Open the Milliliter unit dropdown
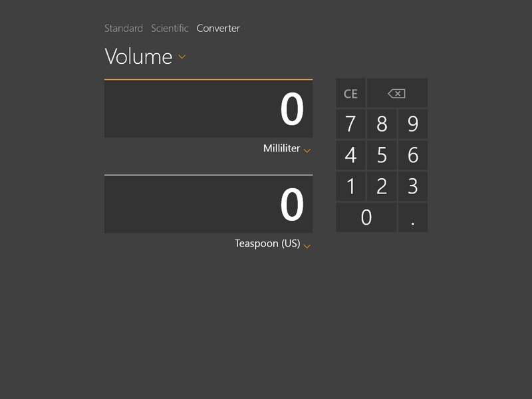Viewport: 532px width, 399px height. point(287,149)
